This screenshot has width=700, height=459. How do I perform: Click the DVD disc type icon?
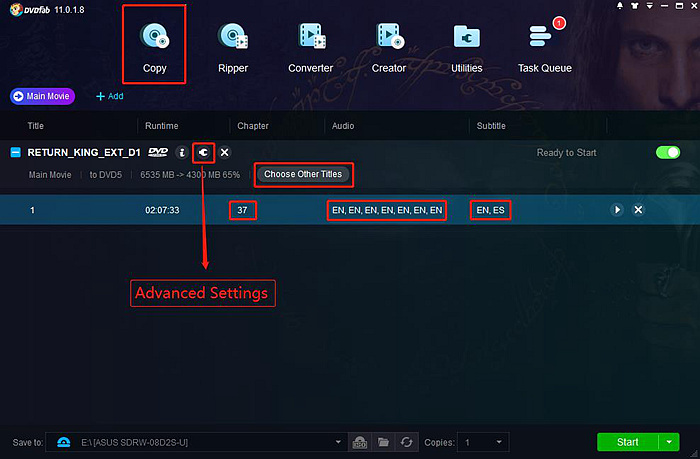click(158, 153)
